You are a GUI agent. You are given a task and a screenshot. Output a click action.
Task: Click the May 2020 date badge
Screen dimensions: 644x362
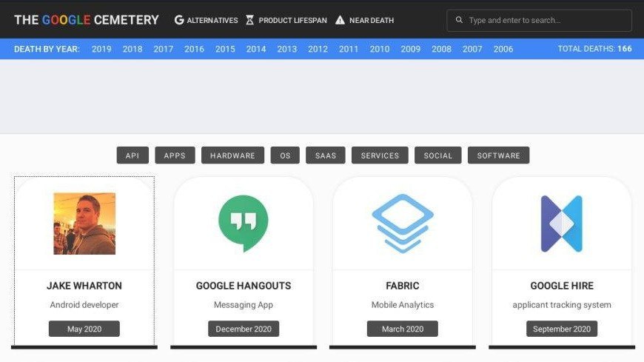pyautogui.click(x=84, y=329)
